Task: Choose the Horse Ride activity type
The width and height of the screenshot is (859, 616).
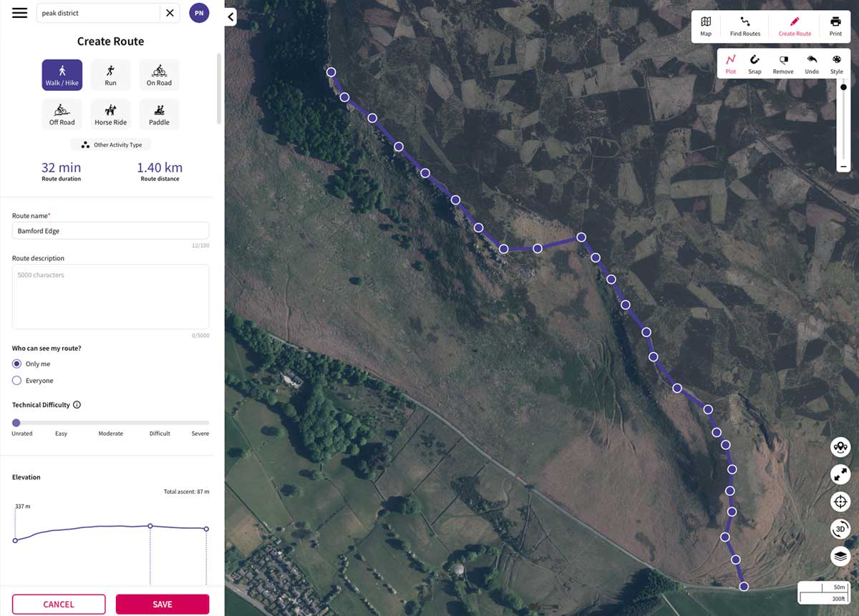Action: (110, 114)
